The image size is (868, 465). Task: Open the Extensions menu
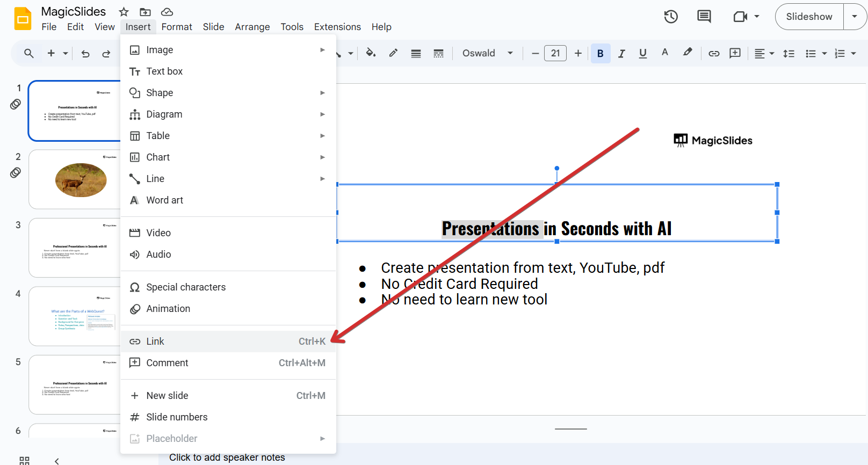click(337, 27)
